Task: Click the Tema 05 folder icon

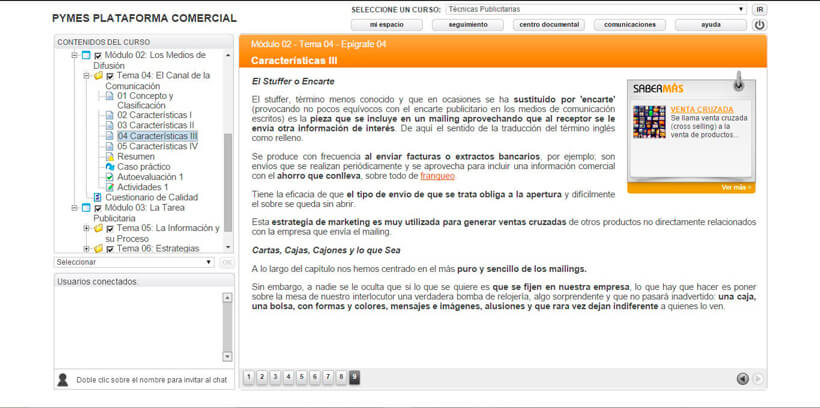Action: point(98,229)
